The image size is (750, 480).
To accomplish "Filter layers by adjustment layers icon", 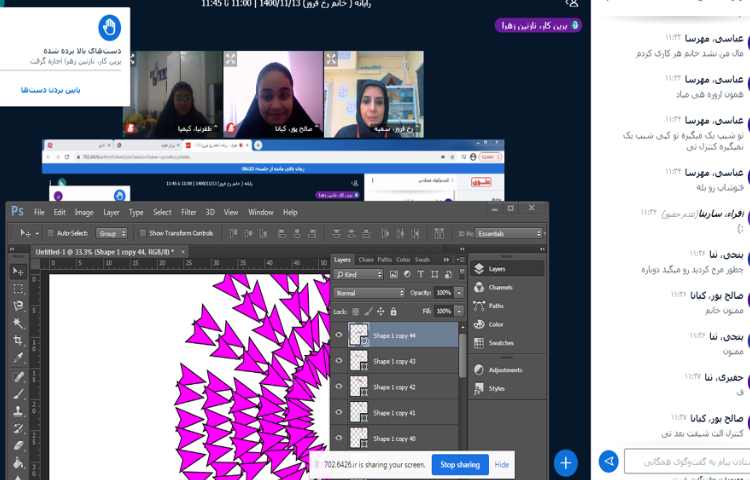I will 407,274.
